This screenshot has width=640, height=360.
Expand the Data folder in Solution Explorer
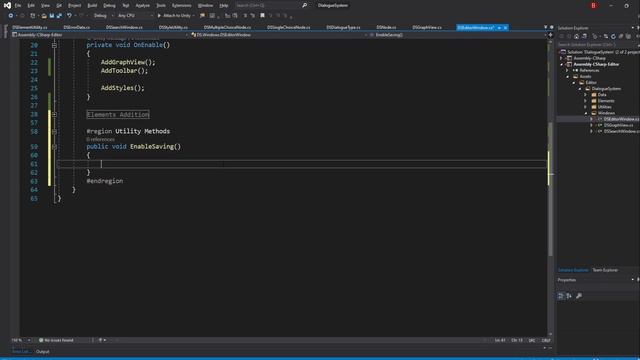(585, 95)
